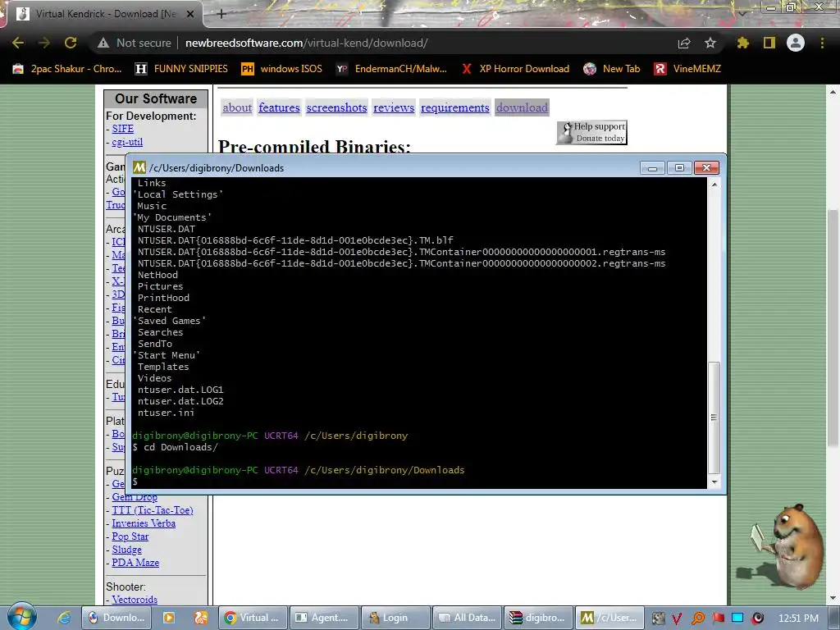840x630 pixels.
Task: Open the media player taskbar icon
Action: pos(169,618)
